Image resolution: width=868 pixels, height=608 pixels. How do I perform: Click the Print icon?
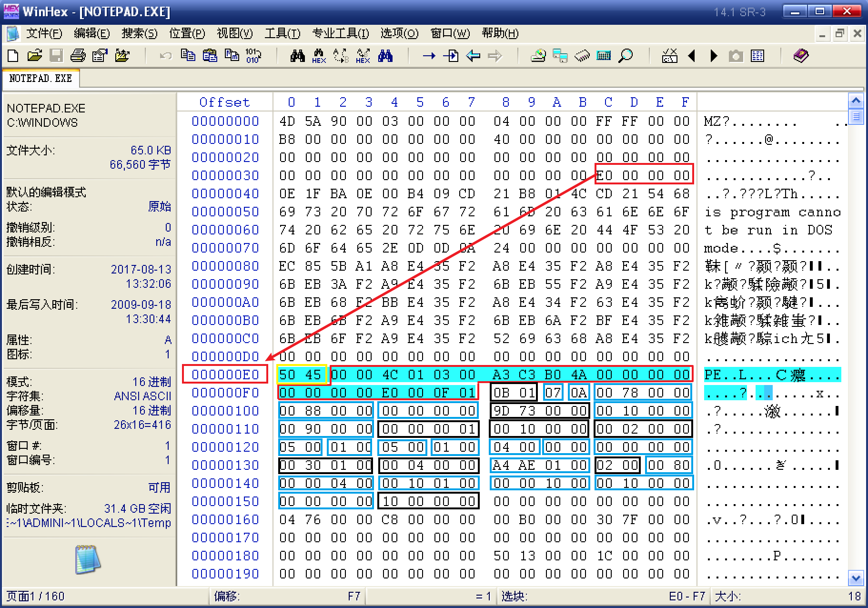coord(78,56)
